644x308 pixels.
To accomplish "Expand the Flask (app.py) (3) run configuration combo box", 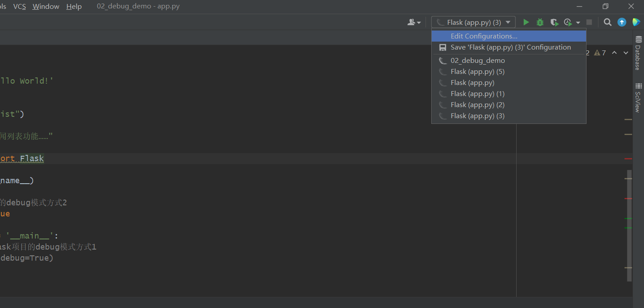I will (x=473, y=22).
